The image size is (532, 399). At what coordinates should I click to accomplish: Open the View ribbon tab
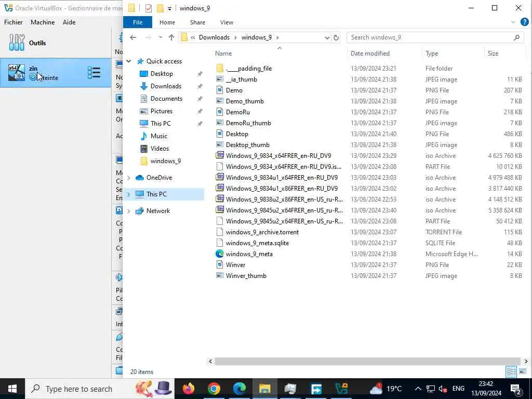click(227, 22)
